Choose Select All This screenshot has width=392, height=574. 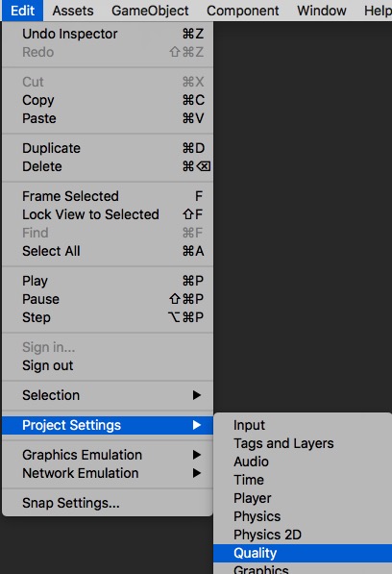(x=108, y=251)
